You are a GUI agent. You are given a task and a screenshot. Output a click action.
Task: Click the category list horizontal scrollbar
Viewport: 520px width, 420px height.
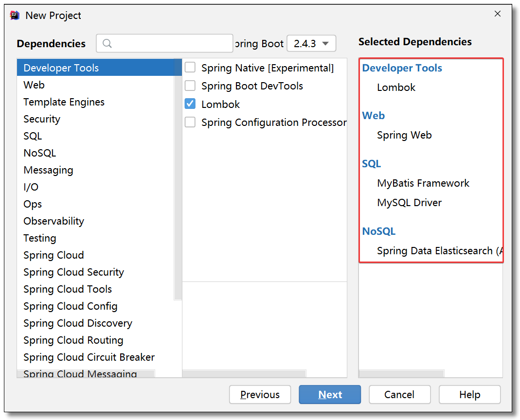(86, 374)
